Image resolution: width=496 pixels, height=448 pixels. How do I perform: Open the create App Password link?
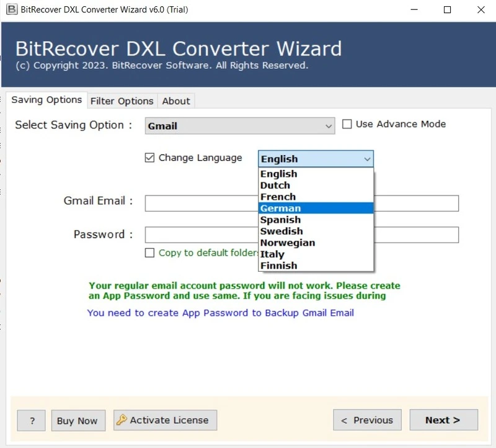click(x=220, y=313)
